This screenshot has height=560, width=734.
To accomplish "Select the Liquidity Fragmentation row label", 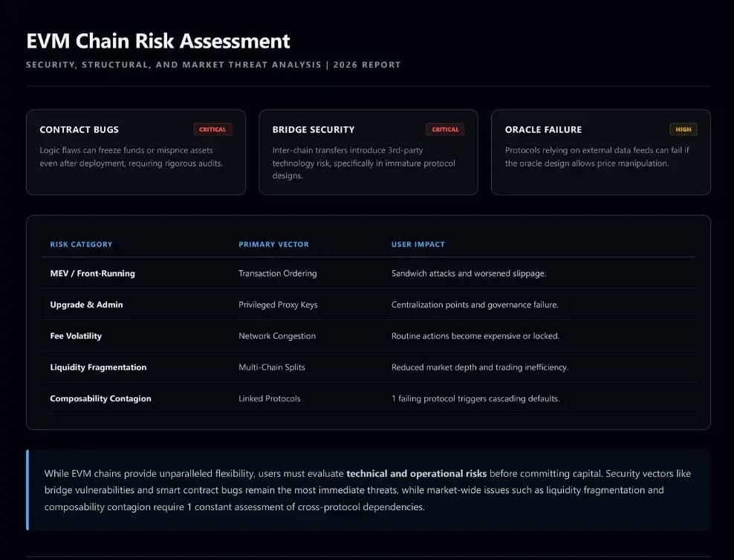I will (98, 367).
